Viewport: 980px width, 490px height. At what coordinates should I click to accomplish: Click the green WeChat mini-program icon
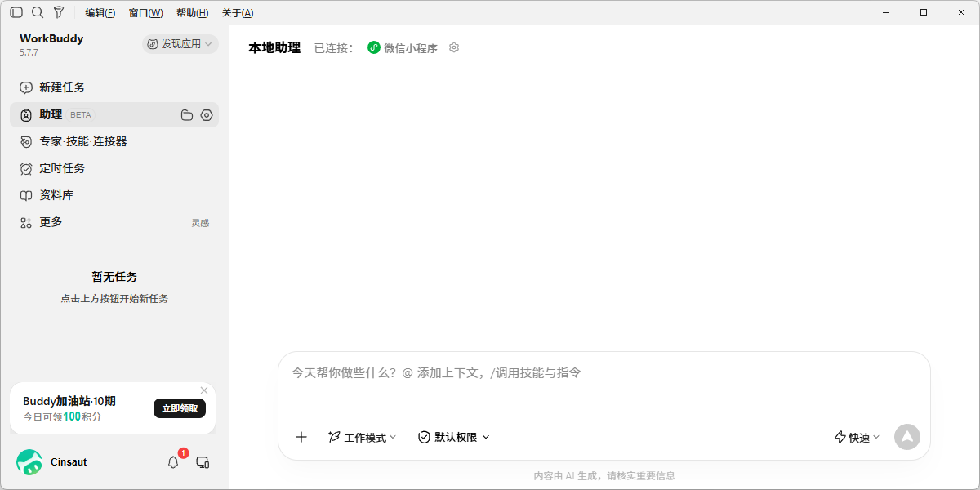coord(374,47)
